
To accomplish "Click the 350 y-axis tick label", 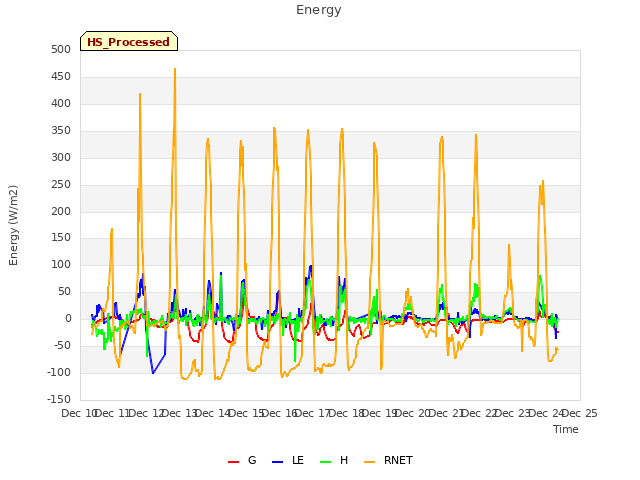I will pyautogui.click(x=61, y=130).
